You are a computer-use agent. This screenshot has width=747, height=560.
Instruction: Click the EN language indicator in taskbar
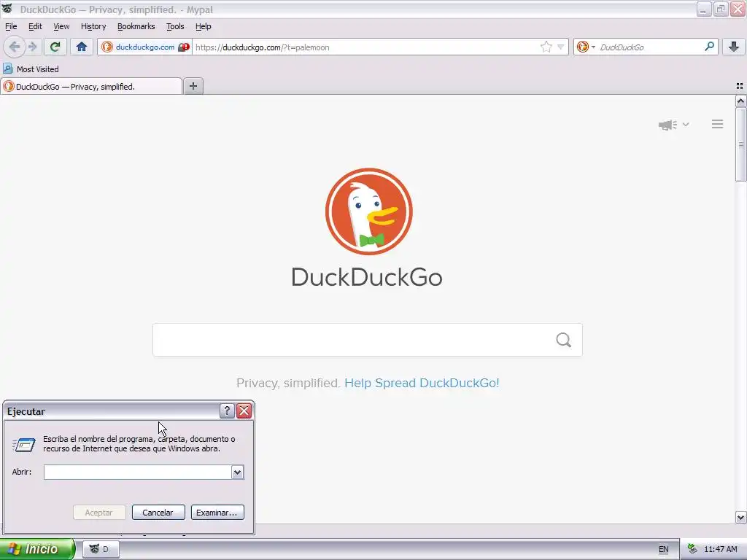[663, 549]
